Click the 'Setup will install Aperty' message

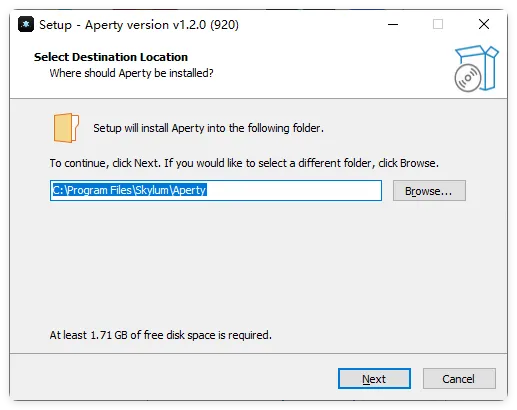click(208, 128)
